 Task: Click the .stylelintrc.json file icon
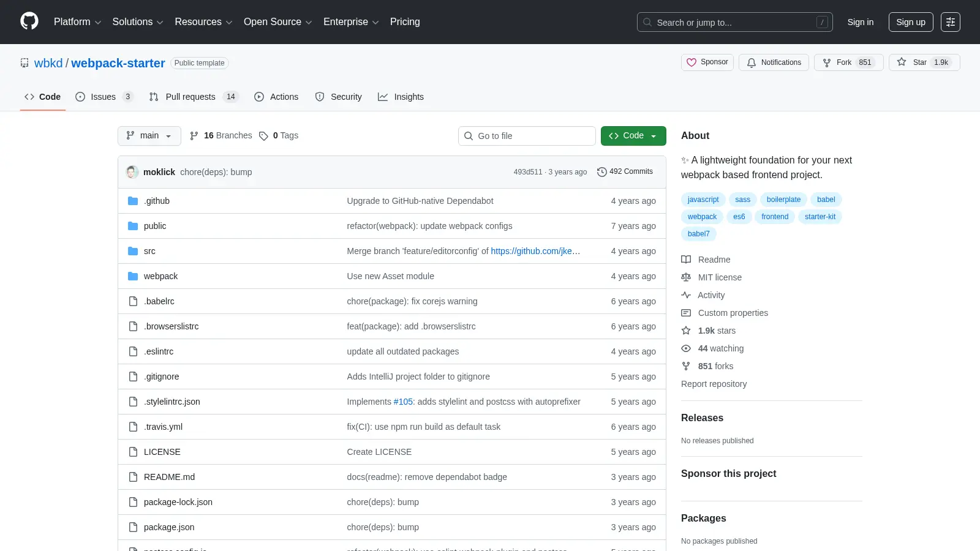133,402
